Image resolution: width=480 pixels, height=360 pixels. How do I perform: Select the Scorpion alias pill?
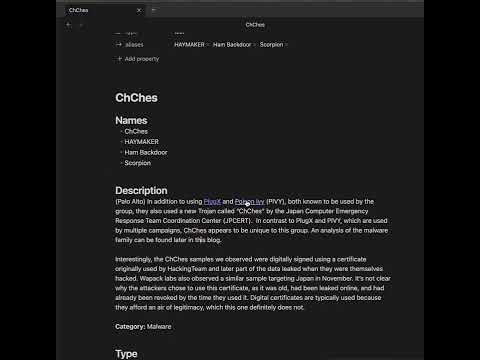pos(271,44)
